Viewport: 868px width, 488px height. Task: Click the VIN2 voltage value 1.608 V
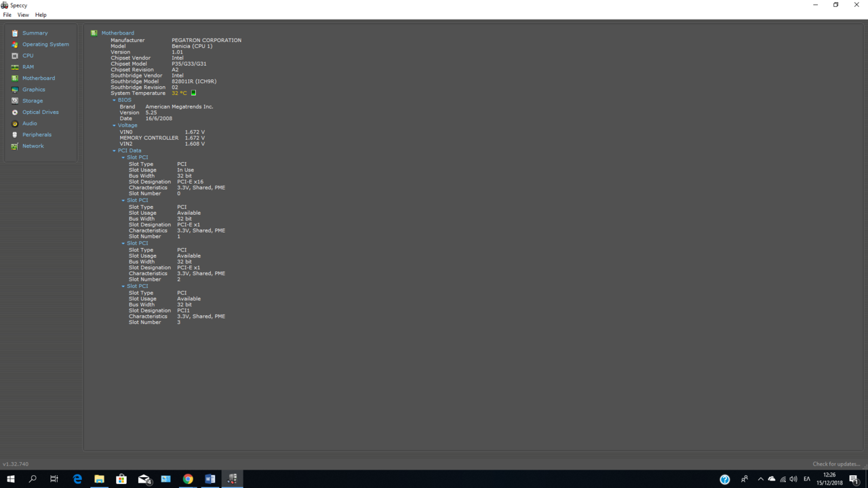tap(195, 144)
